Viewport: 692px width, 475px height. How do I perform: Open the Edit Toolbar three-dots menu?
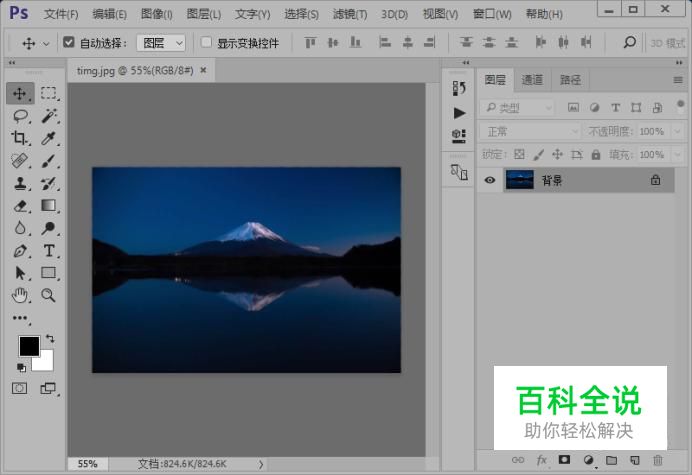click(20, 318)
